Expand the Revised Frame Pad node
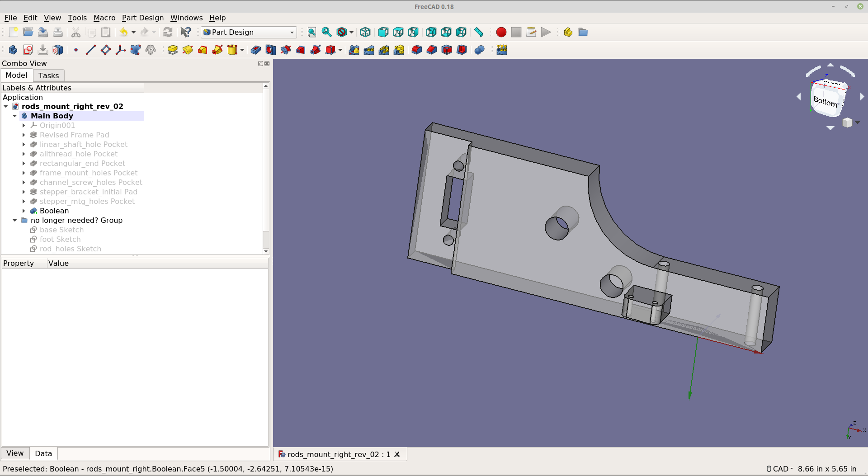The width and height of the screenshot is (868, 476). pos(24,135)
